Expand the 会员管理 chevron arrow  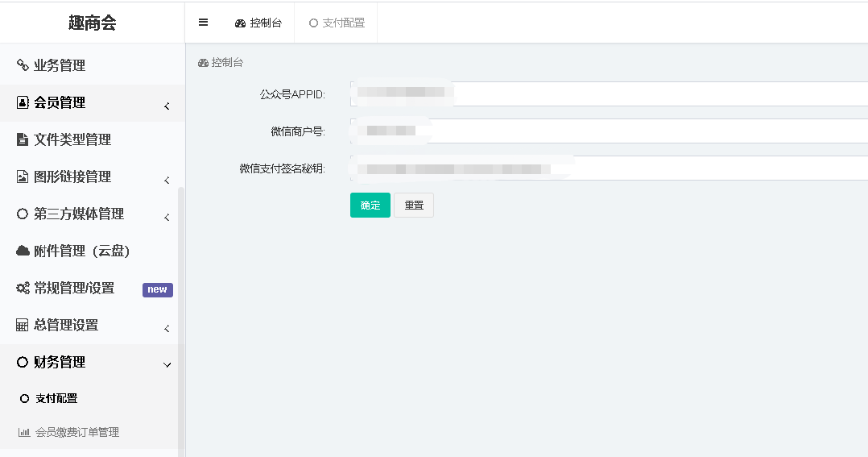(167, 106)
